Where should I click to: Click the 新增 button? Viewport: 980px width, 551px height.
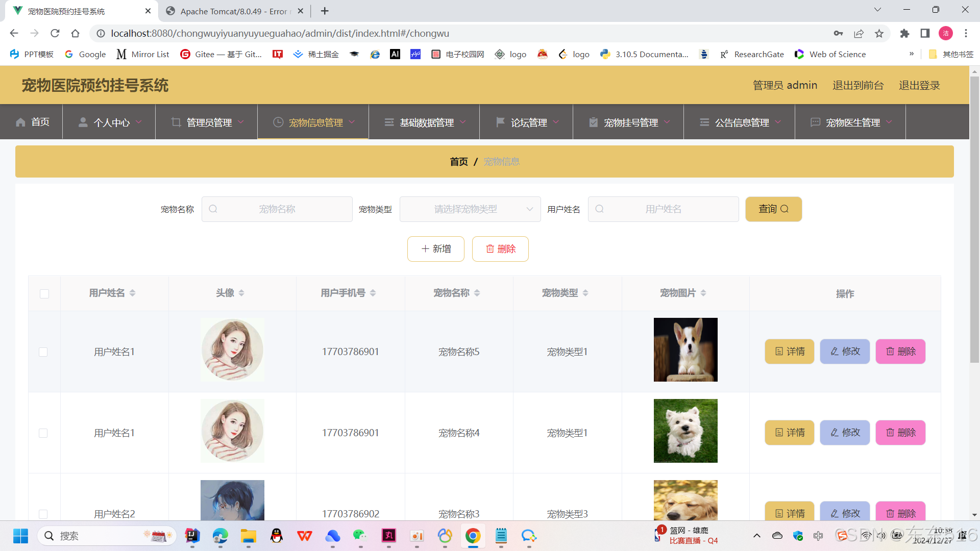(435, 249)
